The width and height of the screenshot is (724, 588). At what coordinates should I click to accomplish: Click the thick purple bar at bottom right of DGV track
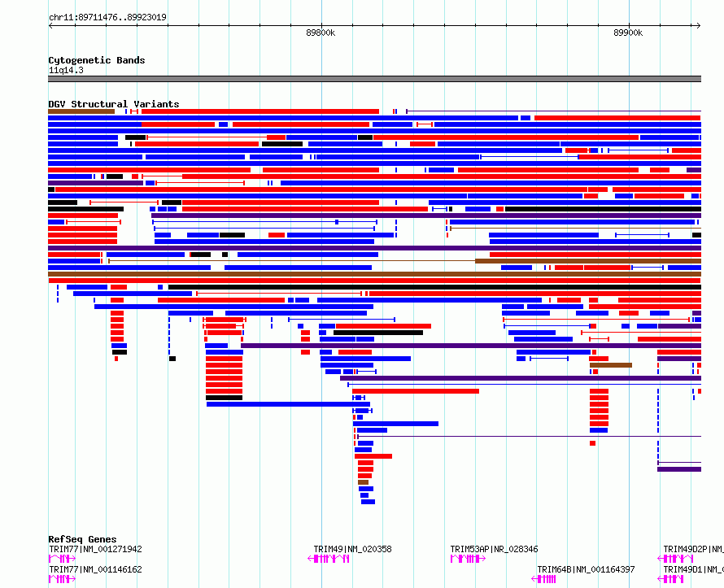[x=679, y=469]
